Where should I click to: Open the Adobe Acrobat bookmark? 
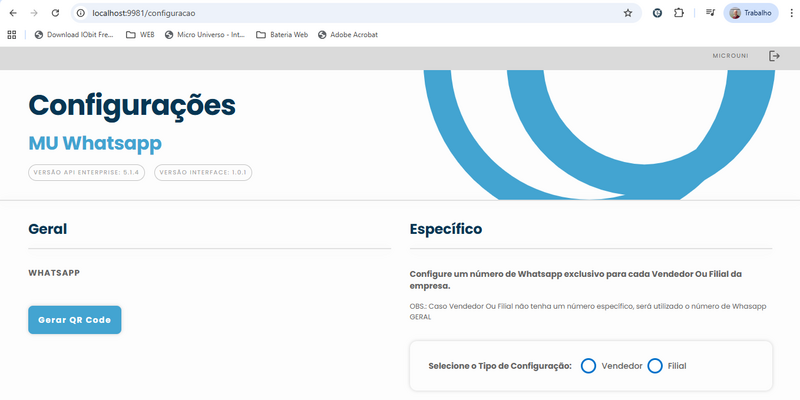(x=350, y=34)
